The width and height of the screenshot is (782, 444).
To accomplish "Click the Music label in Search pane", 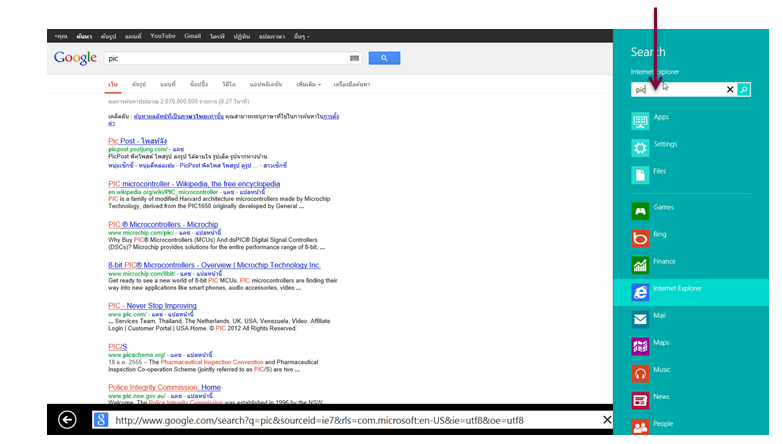I will [x=662, y=370].
